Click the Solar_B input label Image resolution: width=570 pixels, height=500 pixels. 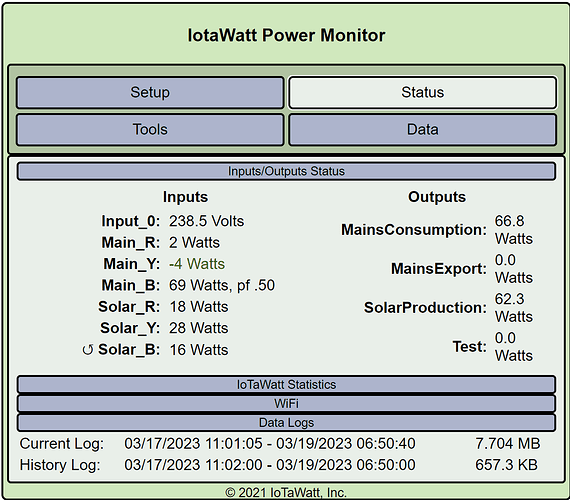pos(129,350)
